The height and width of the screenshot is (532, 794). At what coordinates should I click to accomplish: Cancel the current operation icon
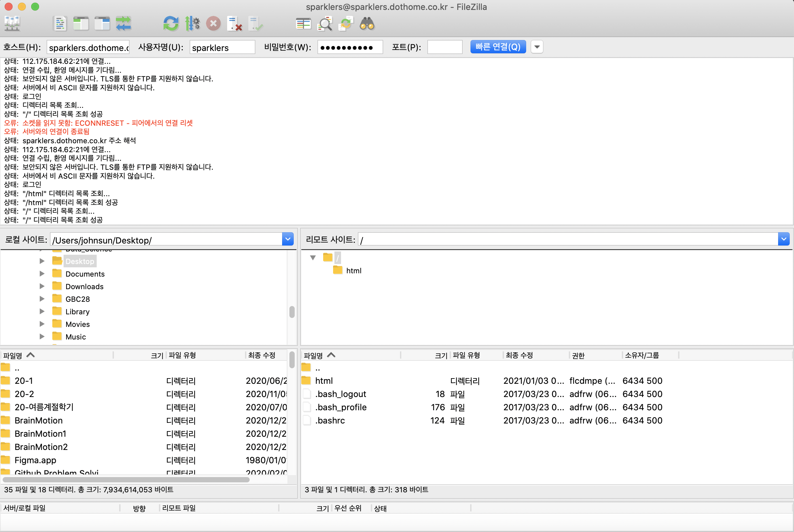coord(214,24)
